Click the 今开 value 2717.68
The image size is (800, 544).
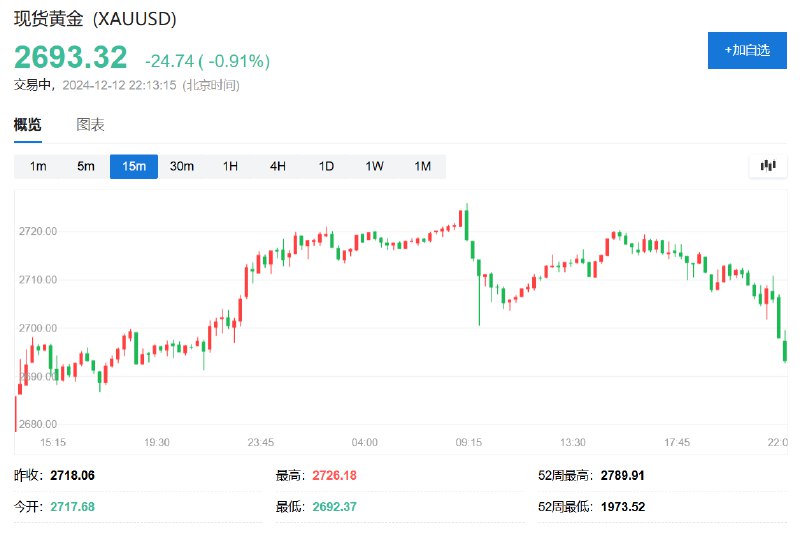pos(72,507)
